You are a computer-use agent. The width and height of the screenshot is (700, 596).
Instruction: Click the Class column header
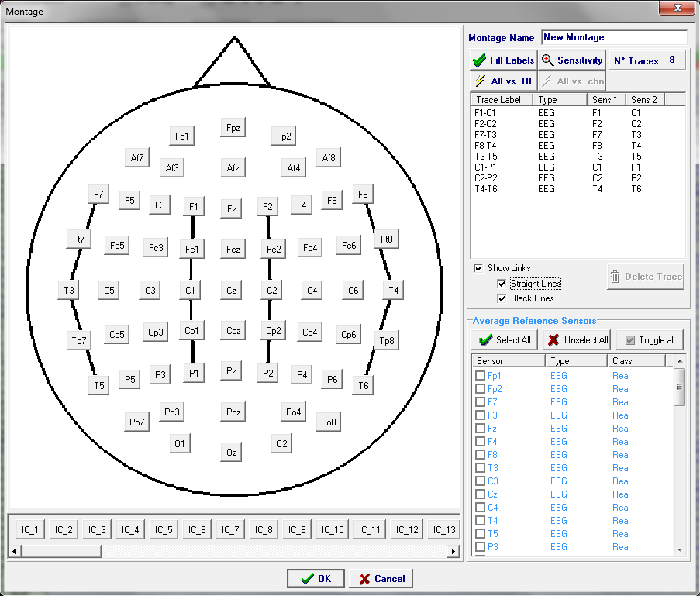click(636, 360)
